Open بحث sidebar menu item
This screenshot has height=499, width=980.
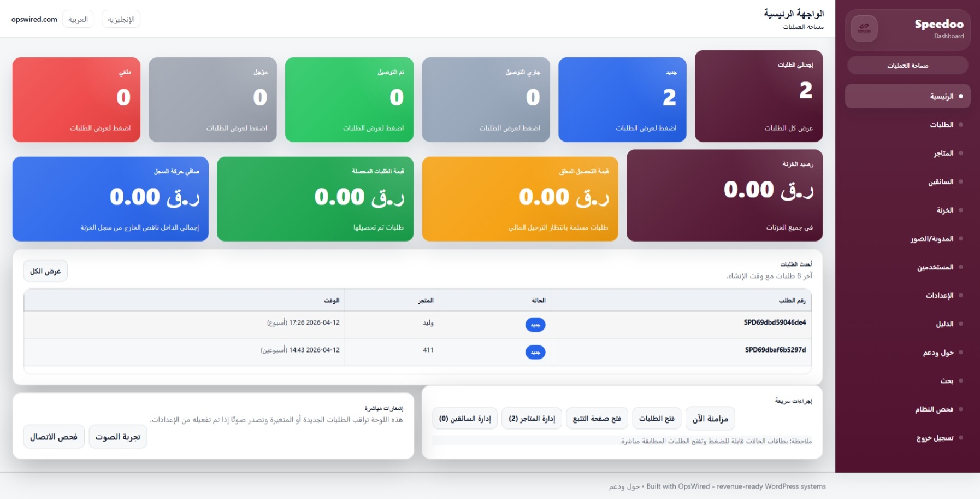907,380
